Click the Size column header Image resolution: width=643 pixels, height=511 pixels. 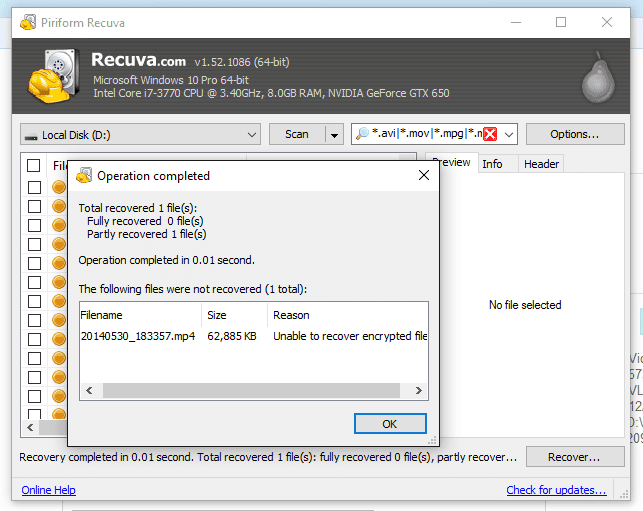(235, 315)
